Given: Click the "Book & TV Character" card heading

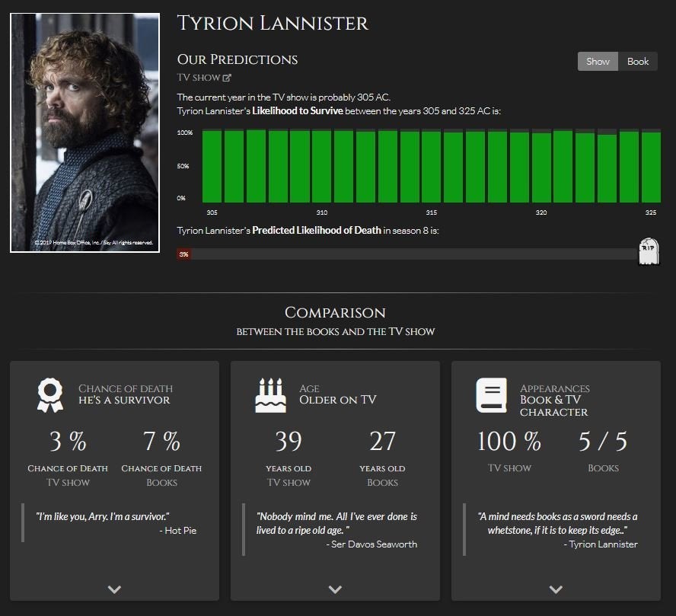Looking at the screenshot, I should click(554, 406).
